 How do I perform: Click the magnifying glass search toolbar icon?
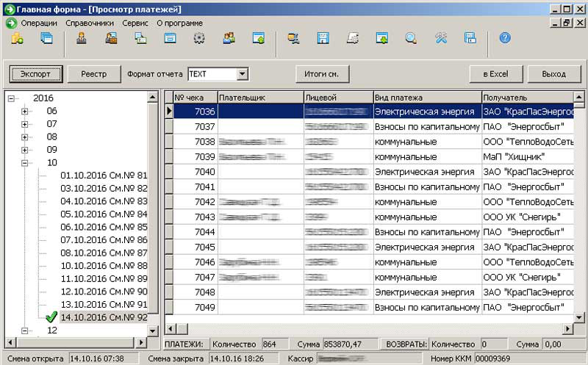[412, 39]
